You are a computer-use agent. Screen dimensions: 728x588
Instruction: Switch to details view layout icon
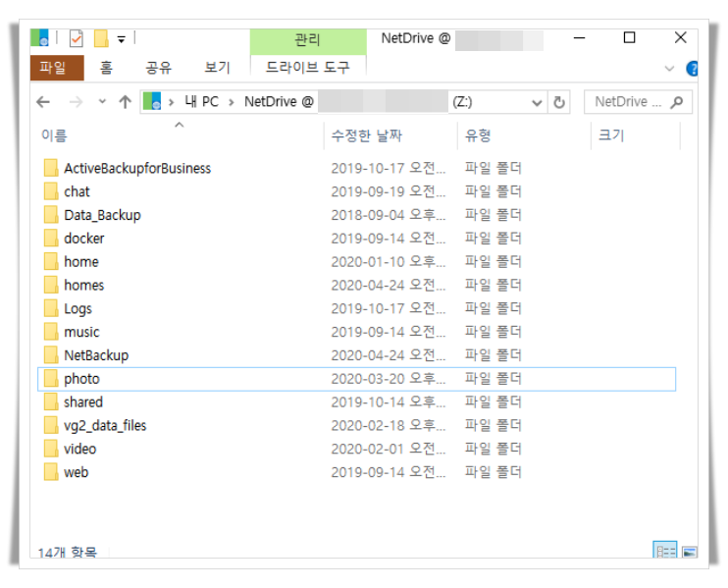coord(665,551)
